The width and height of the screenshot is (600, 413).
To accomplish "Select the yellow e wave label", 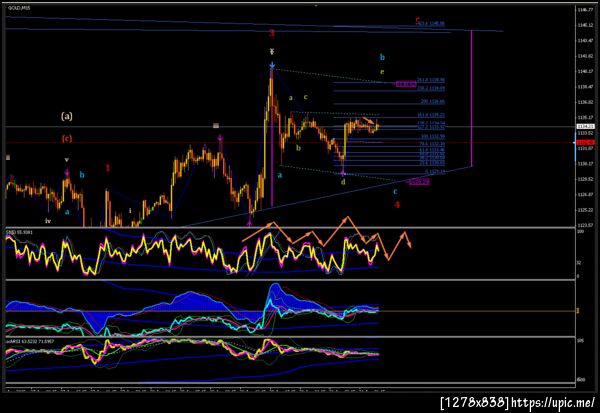I will (382, 72).
